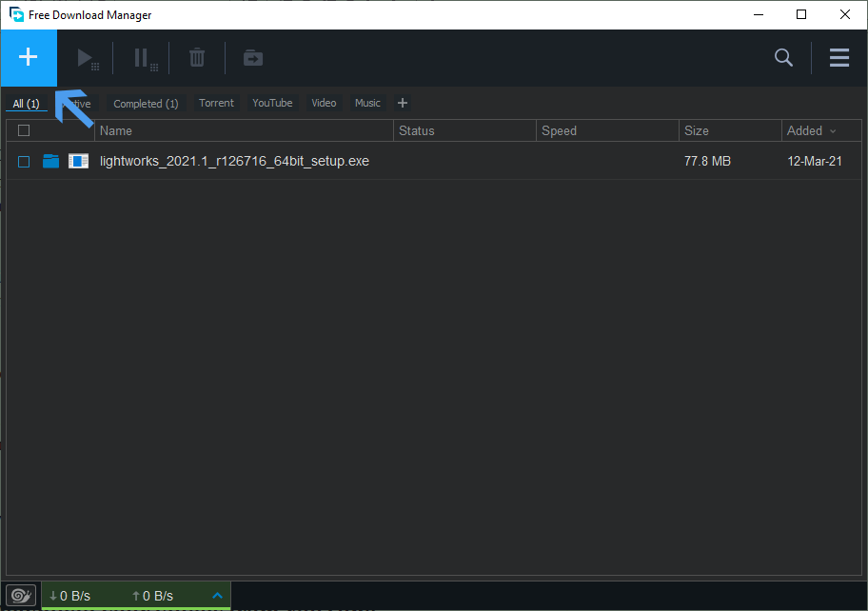Click the upload speed 0 B/s indicator
868x611 pixels.
click(x=153, y=596)
